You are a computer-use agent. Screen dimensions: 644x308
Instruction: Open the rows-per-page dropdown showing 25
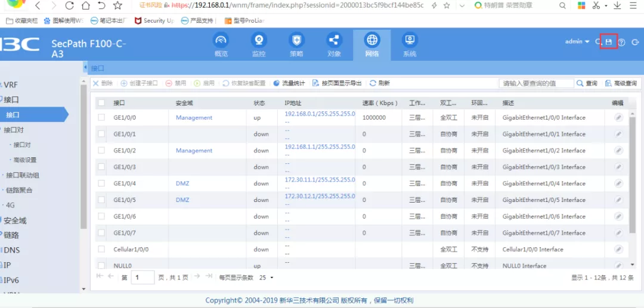(267, 278)
